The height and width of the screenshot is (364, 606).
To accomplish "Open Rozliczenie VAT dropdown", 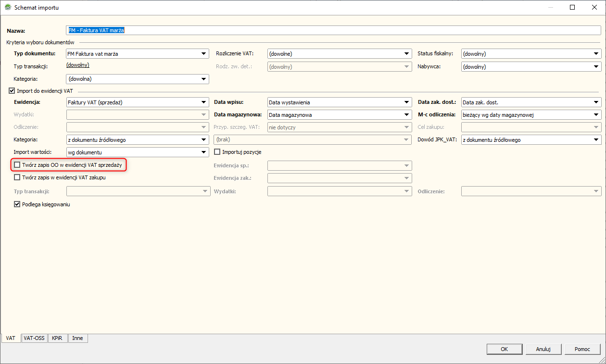I will (x=339, y=54).
